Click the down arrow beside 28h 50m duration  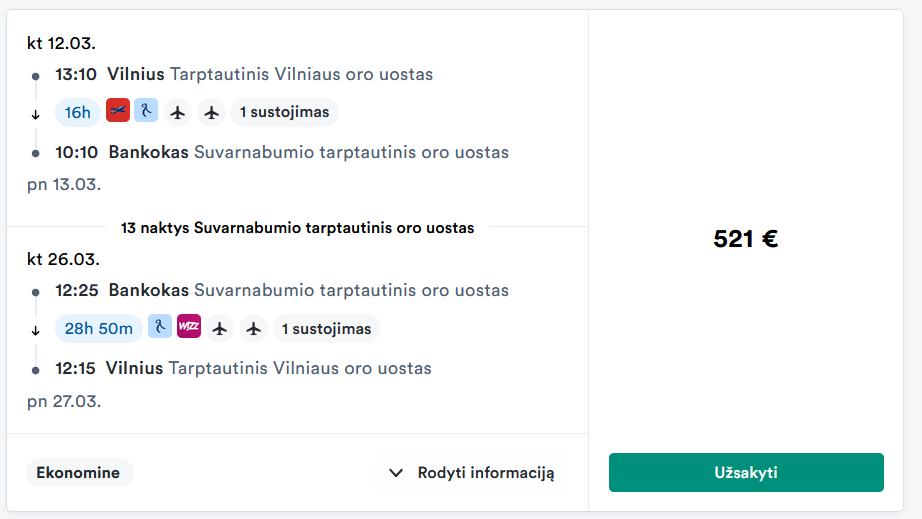36,330
